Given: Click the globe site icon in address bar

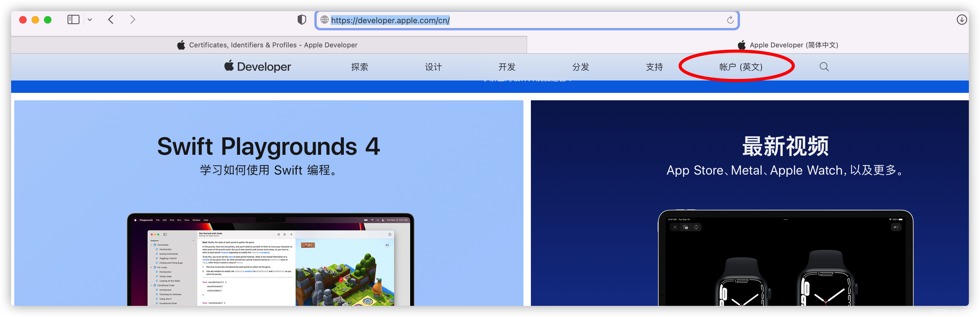Looking at the screenshot, I should [x=325, y=20].
